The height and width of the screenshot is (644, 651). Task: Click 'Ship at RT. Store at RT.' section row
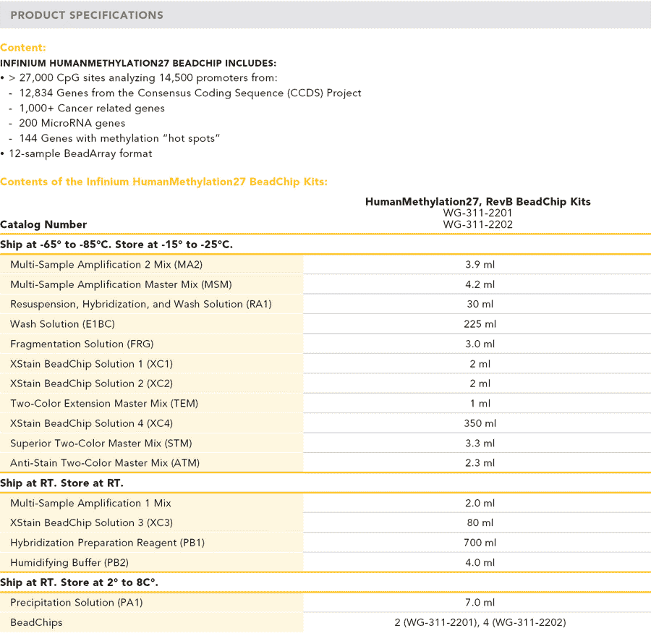[325, 483]
